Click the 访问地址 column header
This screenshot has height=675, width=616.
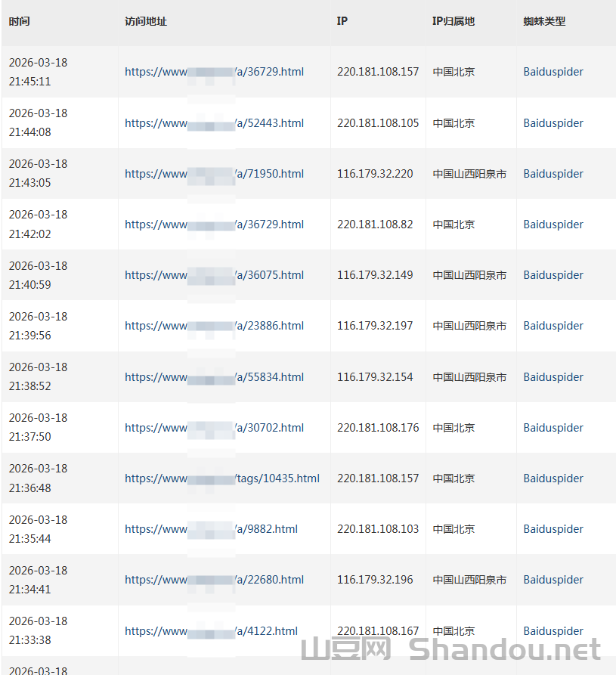(146, 21)
